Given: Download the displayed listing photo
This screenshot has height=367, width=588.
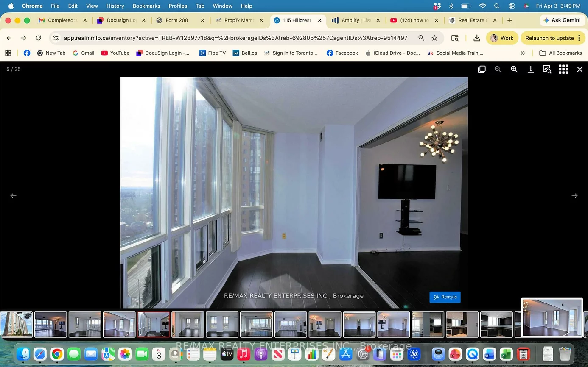Looking at the screenshot, I should point(530,69).
